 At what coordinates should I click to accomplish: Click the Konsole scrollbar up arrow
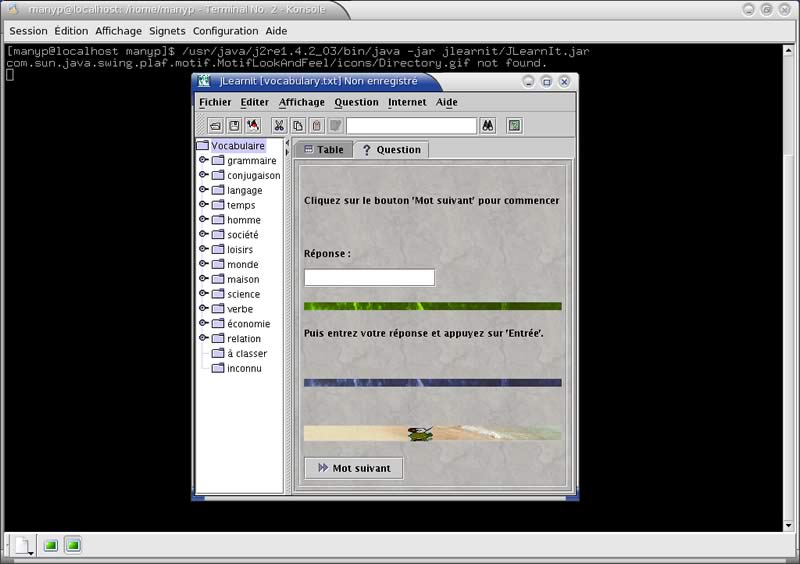click(x=788, y=50)
